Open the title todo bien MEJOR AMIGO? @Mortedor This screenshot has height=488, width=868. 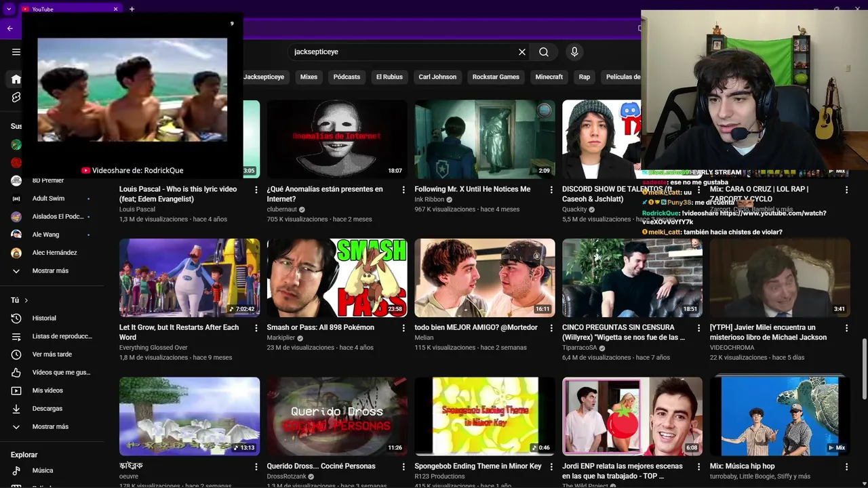click(476, 327)
